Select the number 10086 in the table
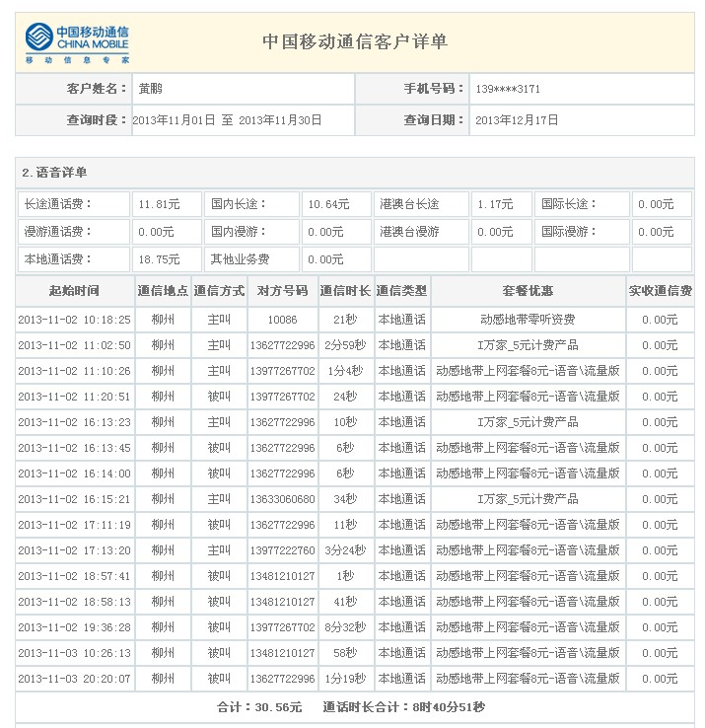Image resolution: width=705 pixels, height=728 pixels. pyautogui.click(x=282, y=320)
